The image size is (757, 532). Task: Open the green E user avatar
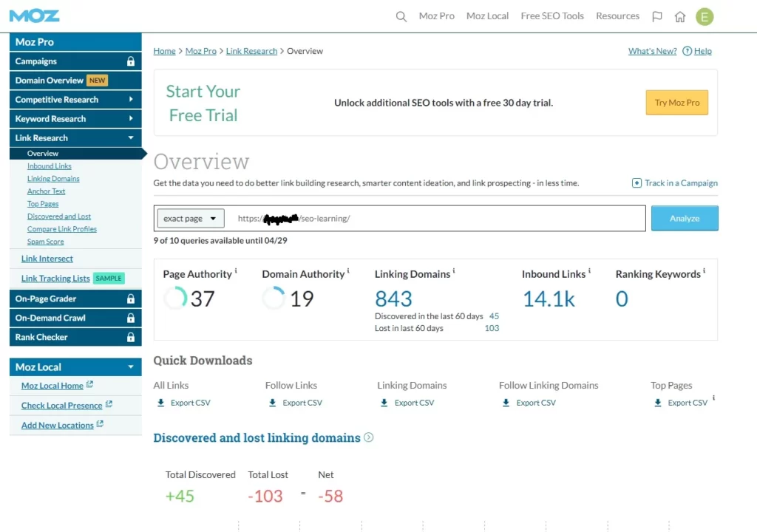tap(705, 17)
